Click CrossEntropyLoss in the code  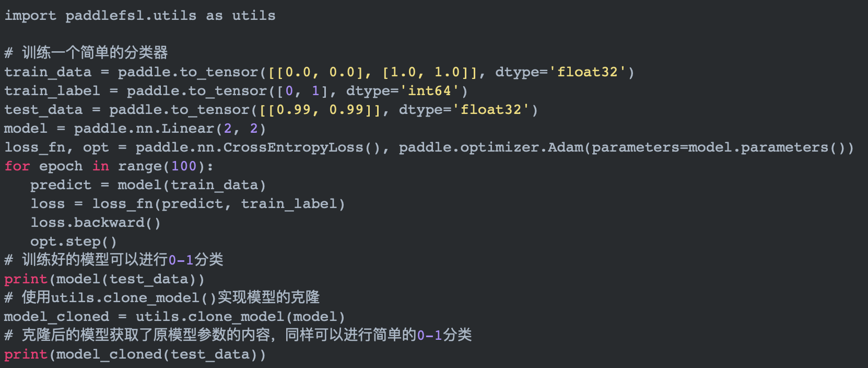pyautogui.click(x=293, y=147)
